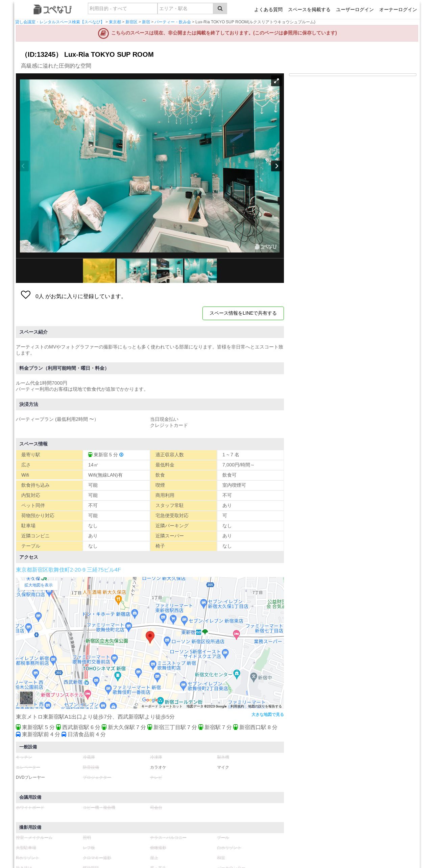The image size is (434, 868).
Task: Click the 西武新宿駅 6 分 station entry
Action: pos(78,727)
